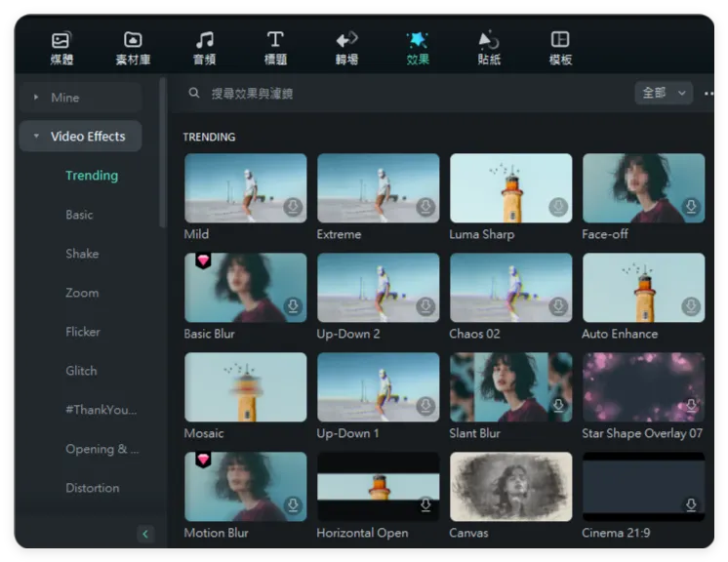Download the Up-Down 2 effect
The image size is (728, 562).
(425, 306)
